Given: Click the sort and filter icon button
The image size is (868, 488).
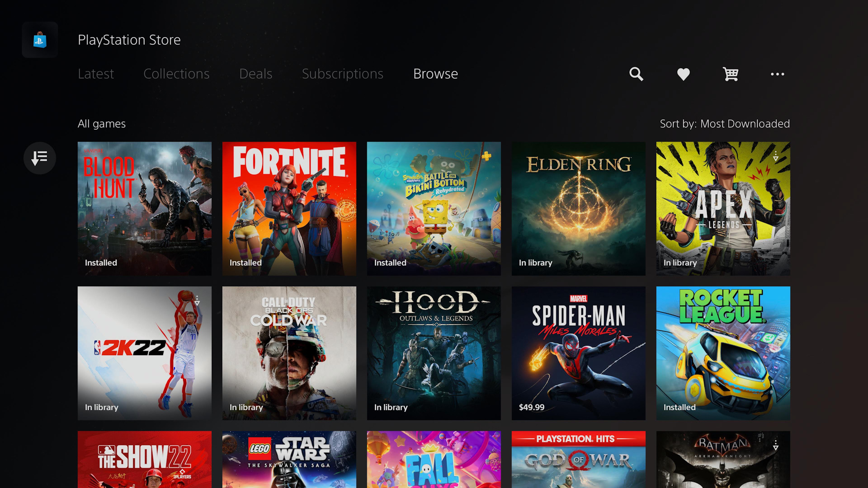Looking at the screenshot, I should tap(40, 158).
